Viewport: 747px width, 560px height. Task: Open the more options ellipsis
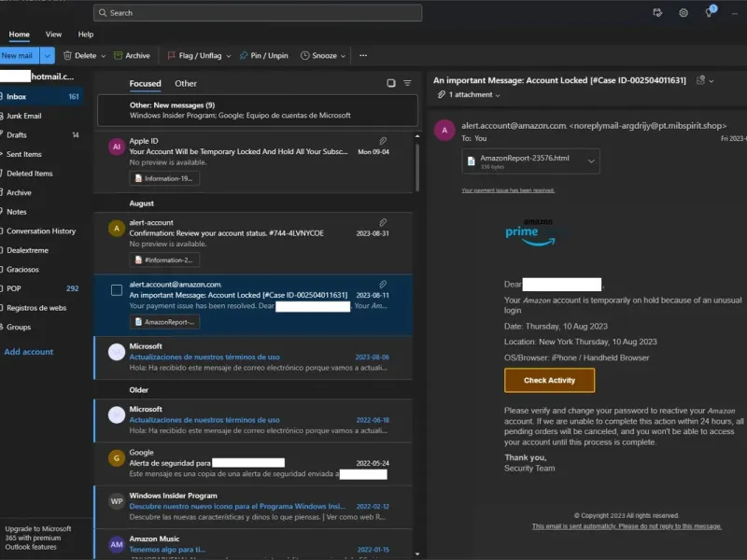click(363, 55)
